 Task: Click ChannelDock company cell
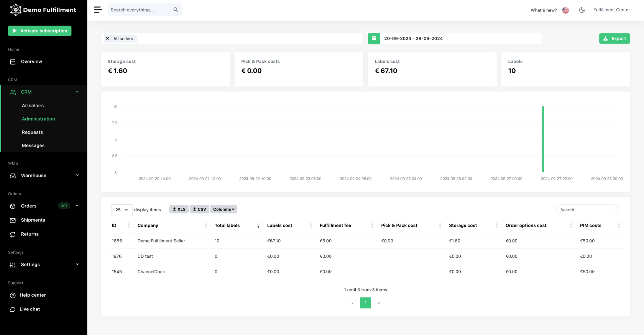pos(151,272)
